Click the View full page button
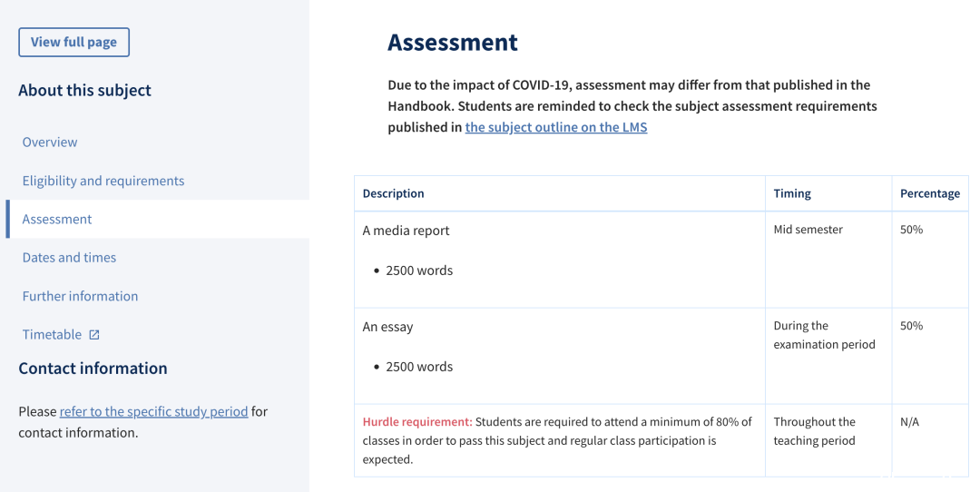The image size is (980, 492). pos(73,42)
